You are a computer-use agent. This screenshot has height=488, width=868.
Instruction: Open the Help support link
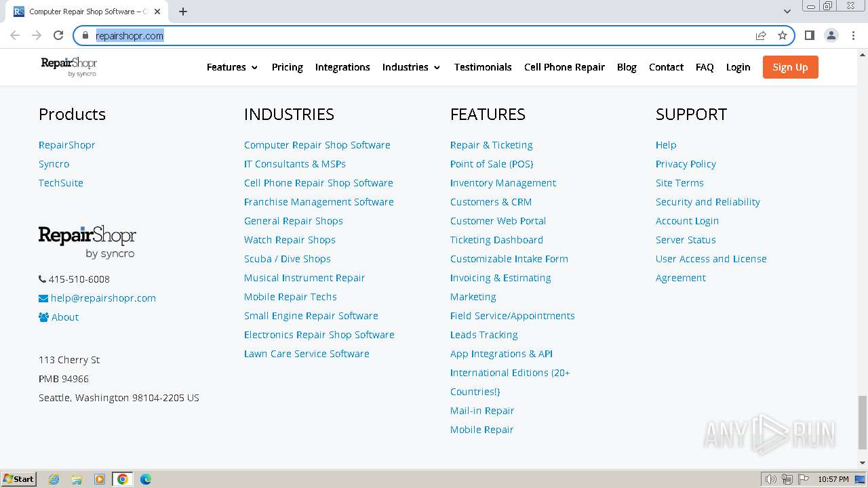pos(666,145)
